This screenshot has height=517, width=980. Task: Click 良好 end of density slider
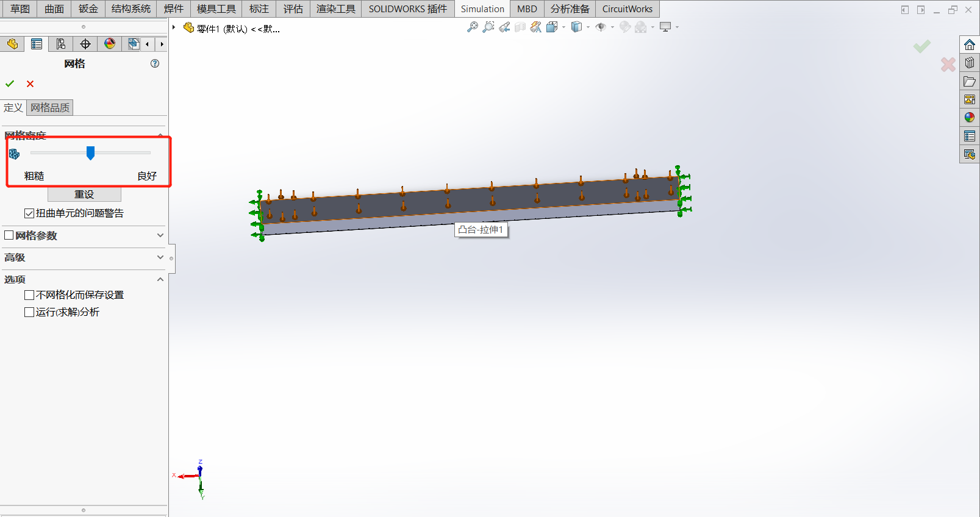tap(147, 176)
